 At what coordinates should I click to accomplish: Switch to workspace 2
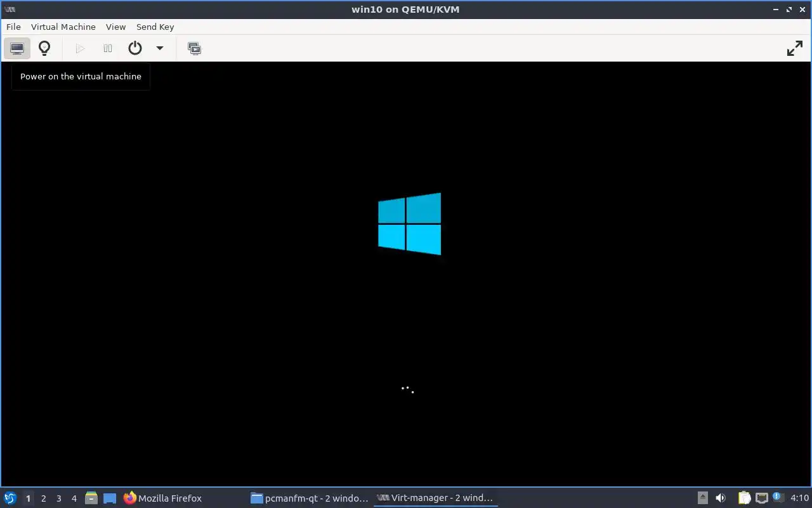[x=43, y=498]
